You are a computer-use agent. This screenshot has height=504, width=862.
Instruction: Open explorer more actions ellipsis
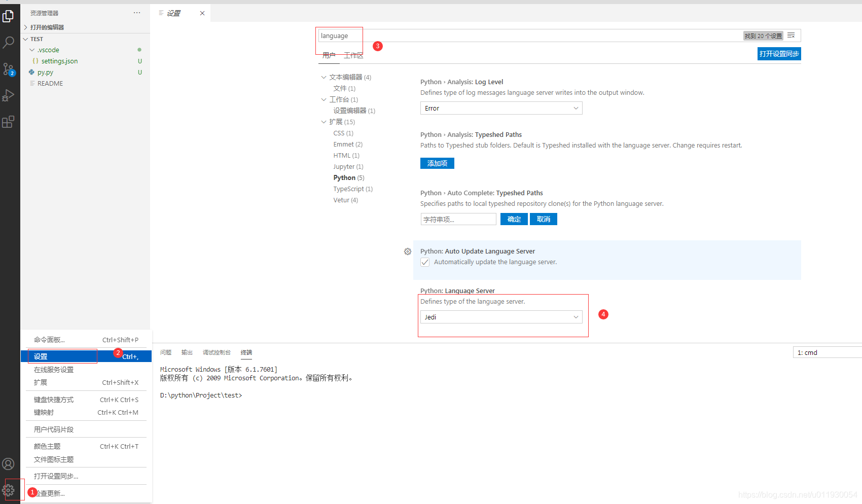point(137,13)
